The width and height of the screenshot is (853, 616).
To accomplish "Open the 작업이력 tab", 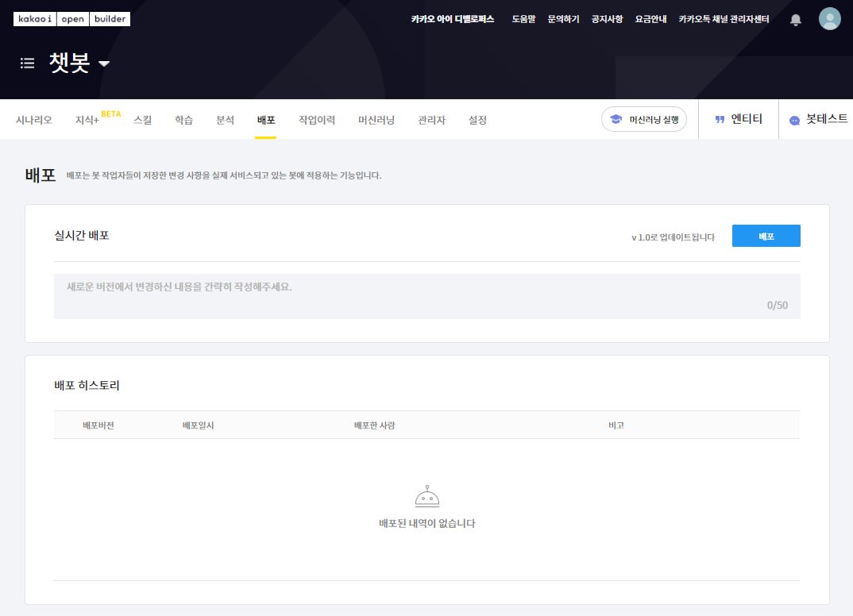I will pyautogui.click(x=317, y=120).
